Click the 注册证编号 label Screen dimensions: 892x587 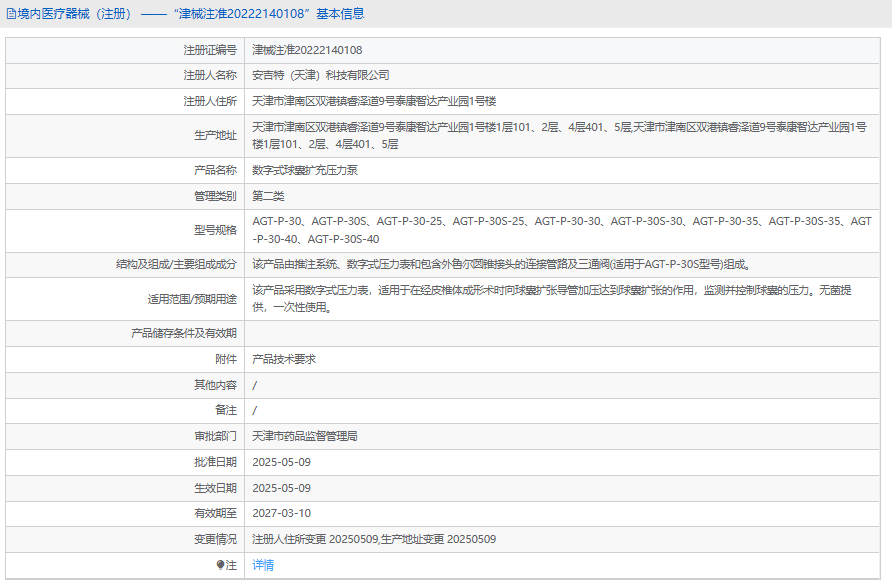(210, 50)
